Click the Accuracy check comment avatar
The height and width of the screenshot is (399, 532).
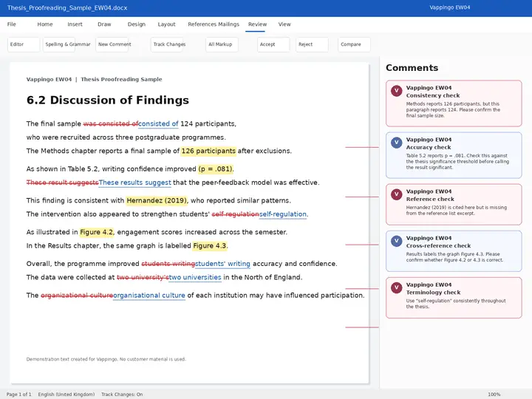396,143
